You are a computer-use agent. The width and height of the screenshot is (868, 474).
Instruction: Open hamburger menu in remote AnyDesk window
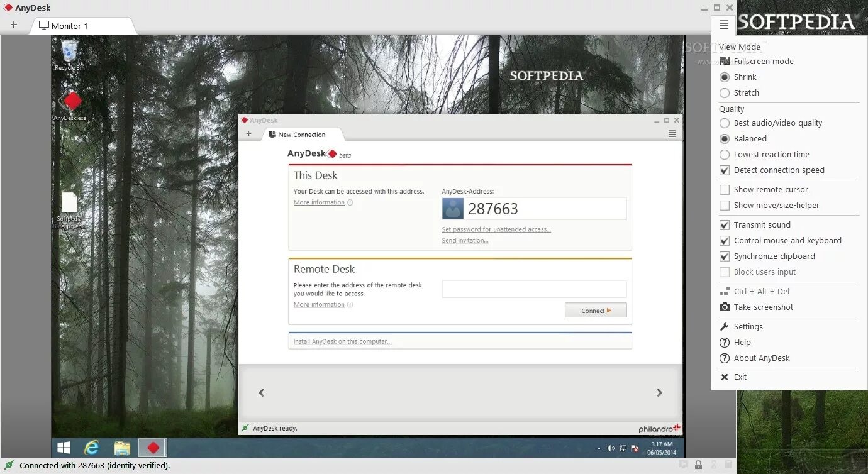pos(672,134)
